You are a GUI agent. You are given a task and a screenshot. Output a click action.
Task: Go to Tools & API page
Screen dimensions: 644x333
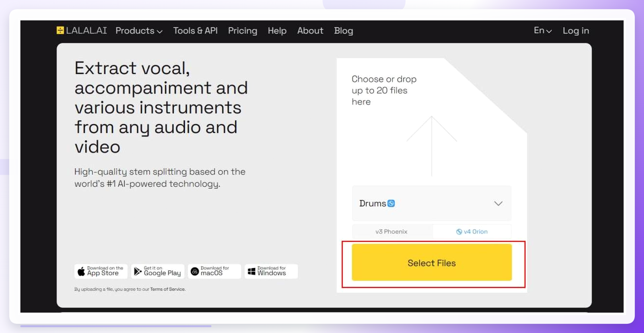pos(195,31)
